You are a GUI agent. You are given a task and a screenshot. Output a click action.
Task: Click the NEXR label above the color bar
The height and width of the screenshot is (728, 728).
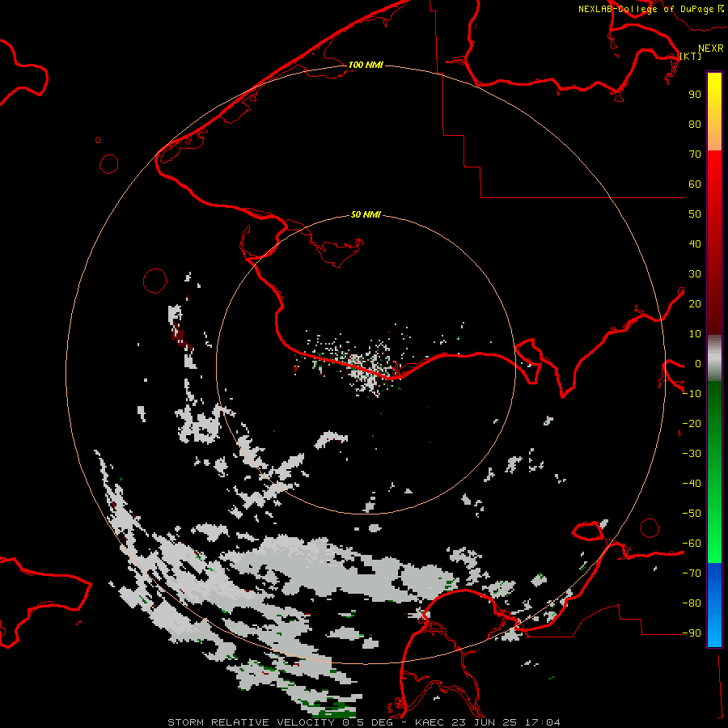(x=711, y=49)
